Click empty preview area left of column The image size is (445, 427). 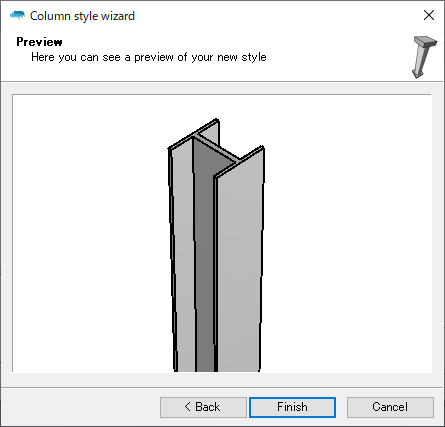pyautogui.click(x=90, y=233)
